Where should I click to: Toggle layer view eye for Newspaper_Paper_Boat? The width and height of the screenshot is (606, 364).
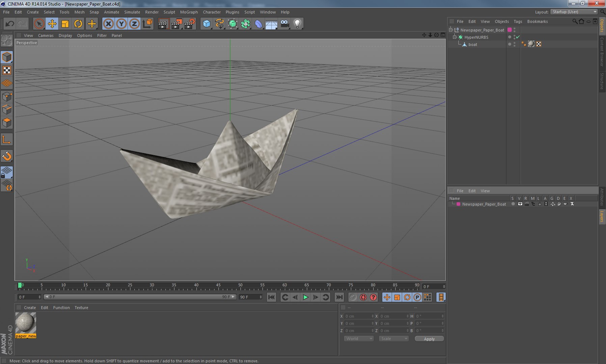click(x=520, y=204)
